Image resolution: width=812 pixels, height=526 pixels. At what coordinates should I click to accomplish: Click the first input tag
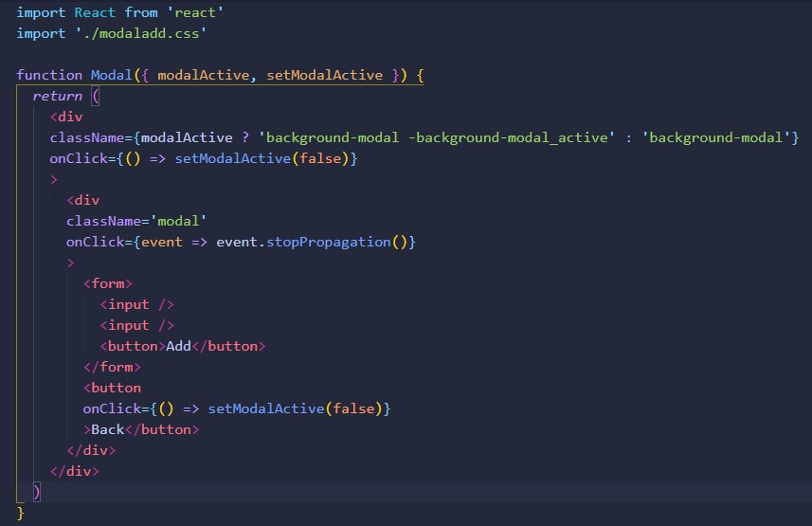coord(136,305)
